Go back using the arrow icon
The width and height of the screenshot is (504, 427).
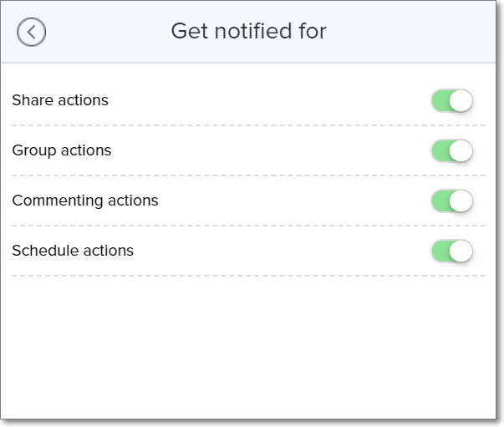[32, 33]
